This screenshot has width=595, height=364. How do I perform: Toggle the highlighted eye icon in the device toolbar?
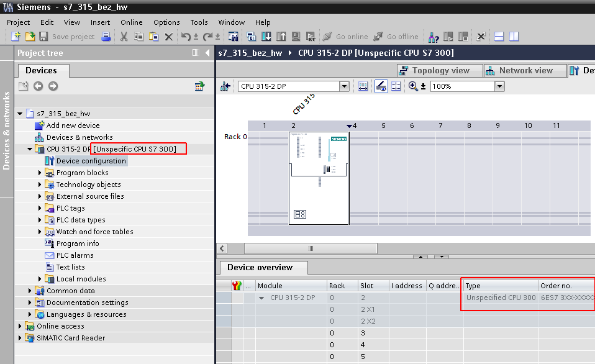[381, 86]
